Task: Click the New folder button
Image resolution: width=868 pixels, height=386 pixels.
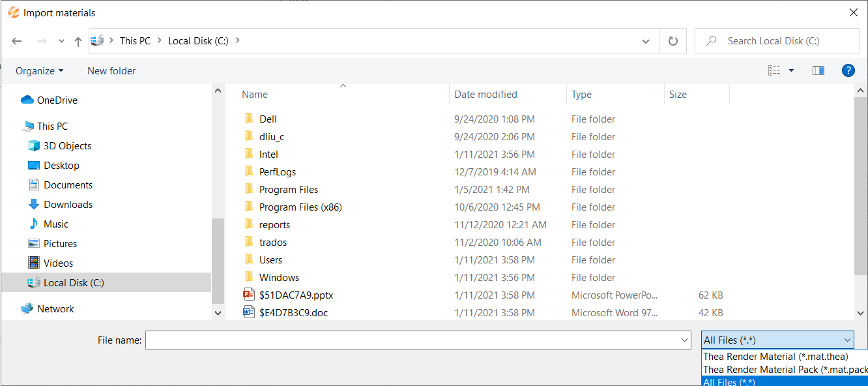Action: click(x=111, y=70)
